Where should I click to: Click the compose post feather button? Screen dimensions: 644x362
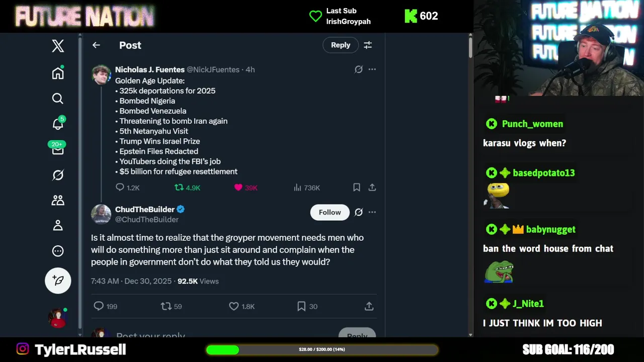pos(58,281)
